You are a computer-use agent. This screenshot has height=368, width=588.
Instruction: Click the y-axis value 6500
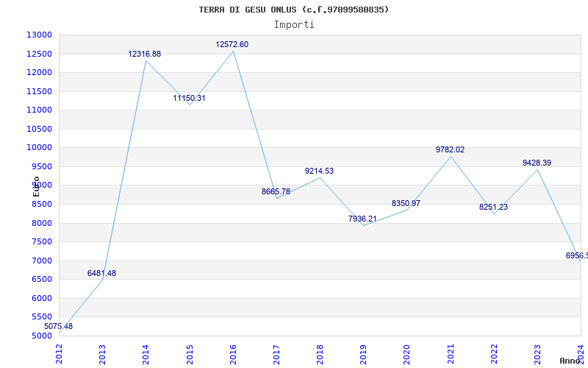[x=41, y=279]
